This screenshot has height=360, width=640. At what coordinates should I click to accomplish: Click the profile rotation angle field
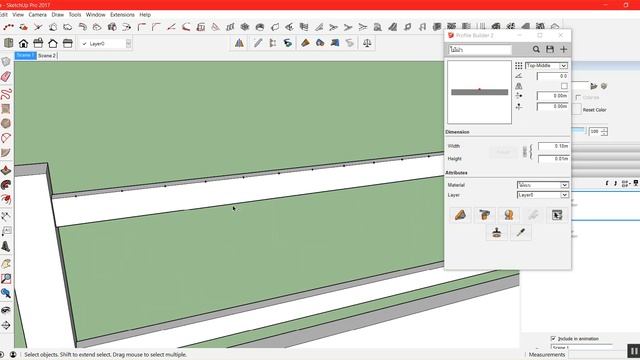click(x=552, y=76)
